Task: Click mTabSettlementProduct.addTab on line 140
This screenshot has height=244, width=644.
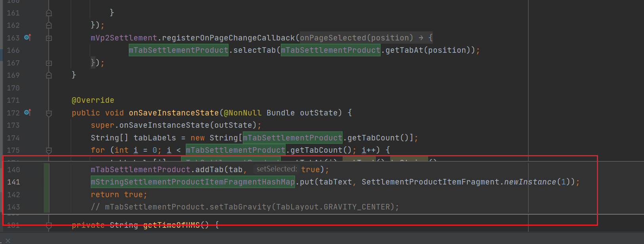Action: 157,169
